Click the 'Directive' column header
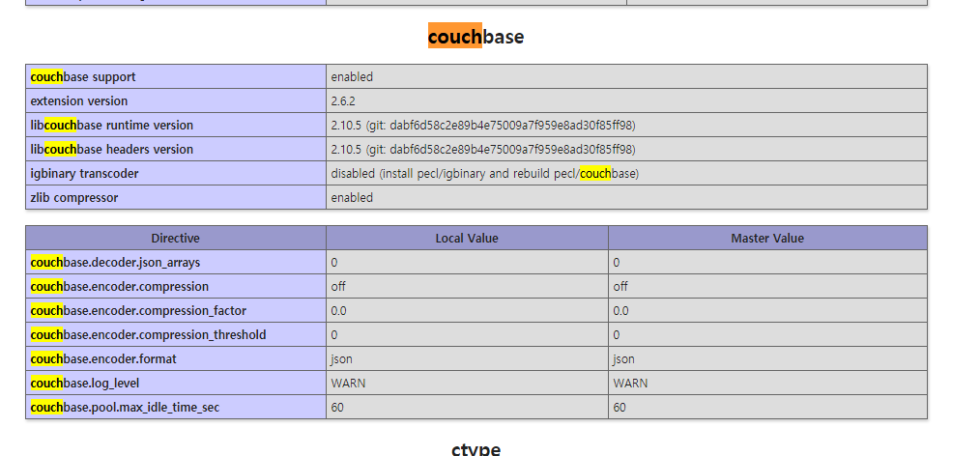 coord(176,238)
